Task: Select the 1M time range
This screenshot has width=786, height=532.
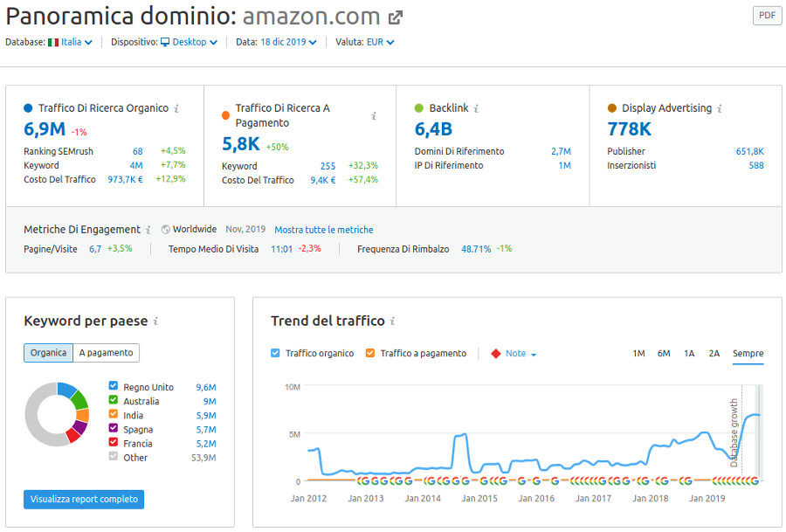Action: click(638, 354)
